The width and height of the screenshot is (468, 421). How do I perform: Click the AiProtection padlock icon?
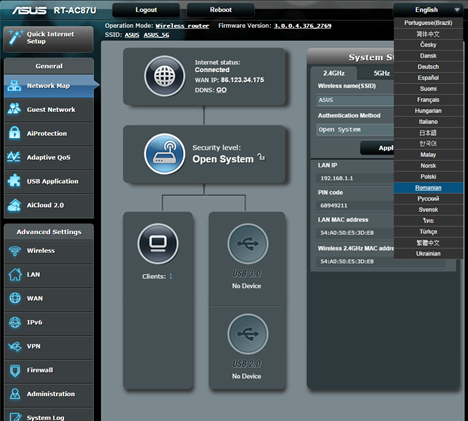14,133
